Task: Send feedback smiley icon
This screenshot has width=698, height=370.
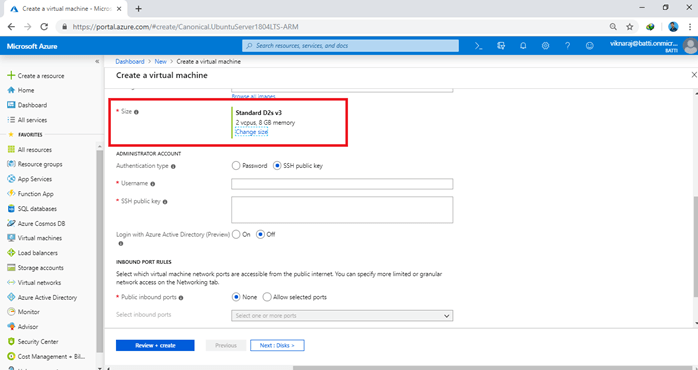Action: (x=590, y=46)
